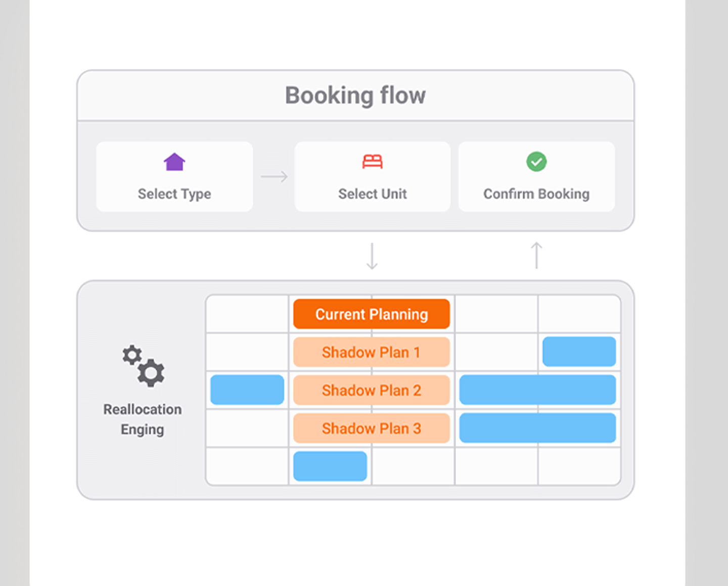Click the gears icon above Reallocation Enging

coord(144,366)
